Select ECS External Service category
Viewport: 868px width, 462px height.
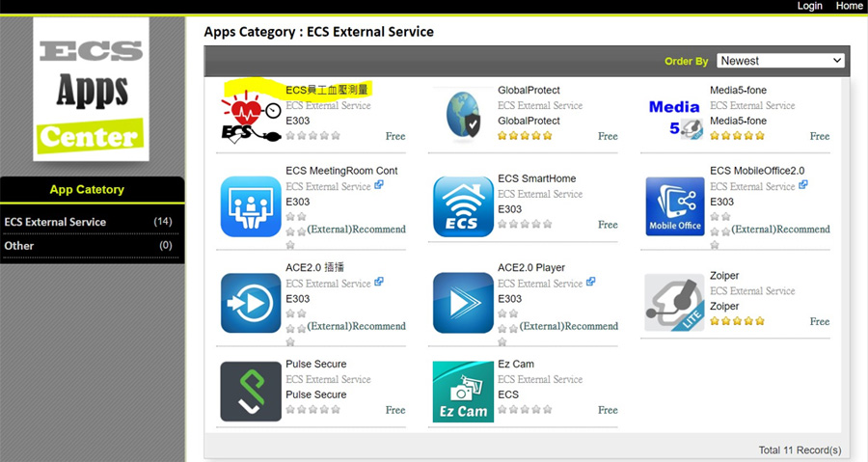click(x=55, y=222)
